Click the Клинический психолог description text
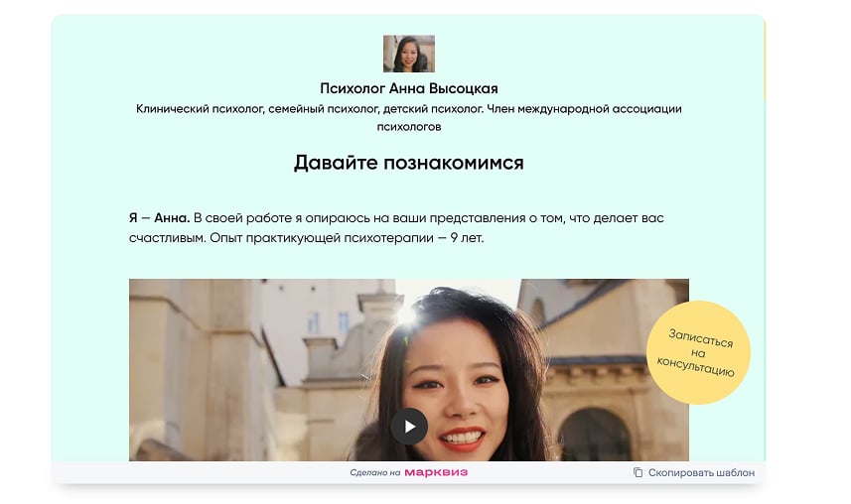The height and width of the screenshot is (504, 851). [409, 118]
